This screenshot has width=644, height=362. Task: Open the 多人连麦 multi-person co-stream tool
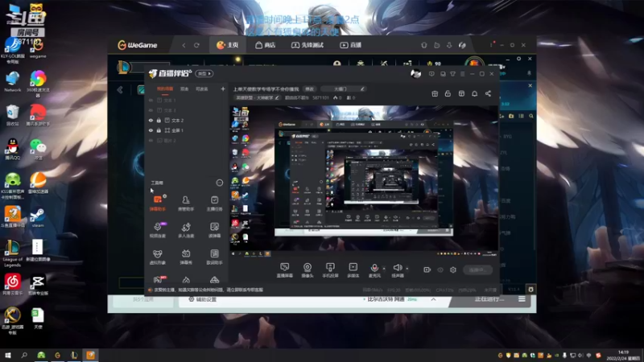[x=186, y=230]
